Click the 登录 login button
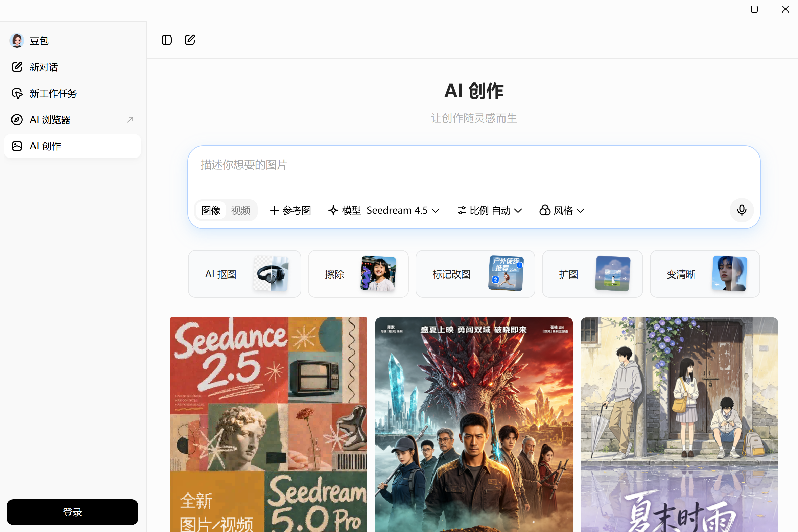 [x=72, y=512]
